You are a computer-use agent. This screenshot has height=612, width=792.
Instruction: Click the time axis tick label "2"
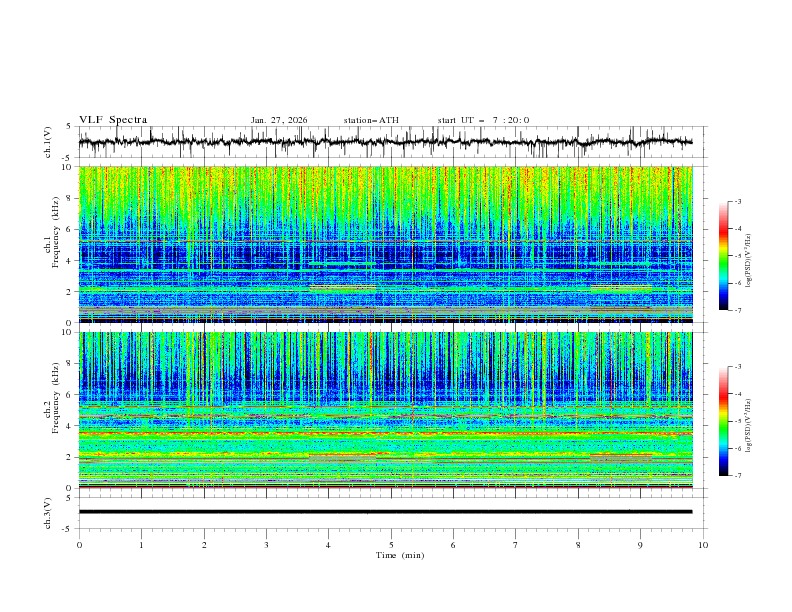click(x=205, y=545)
